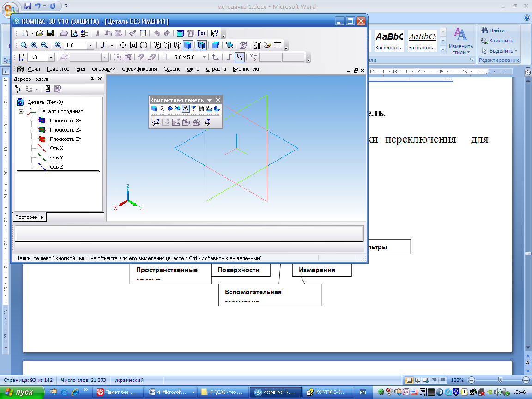Image resolution: width=532 pixels, height=399 pixels.
Task: Activate the rotate view tool
Action: [144, 45]
